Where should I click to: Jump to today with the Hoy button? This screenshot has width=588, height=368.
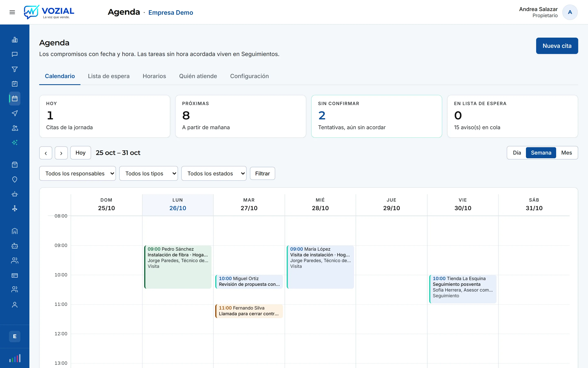pos(80,153)
